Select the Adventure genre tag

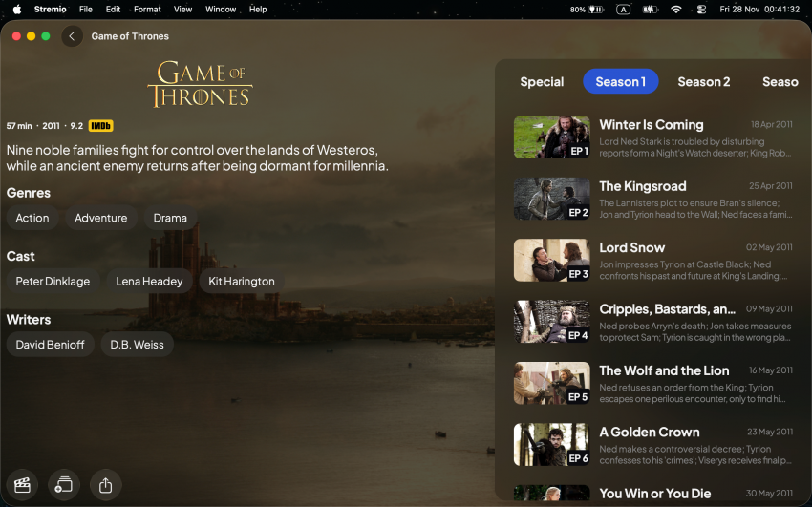[x=100, y=218]
